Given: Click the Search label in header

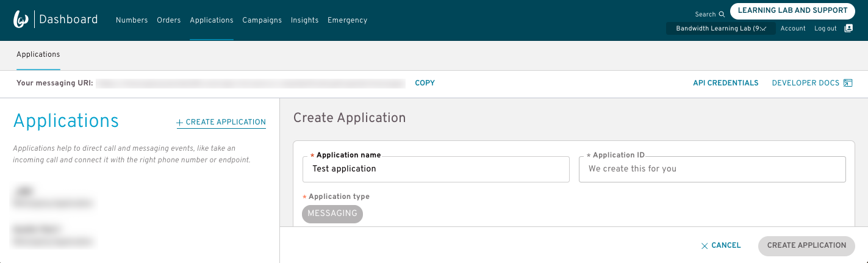Looking at the screenshot, I should (705, 15).
